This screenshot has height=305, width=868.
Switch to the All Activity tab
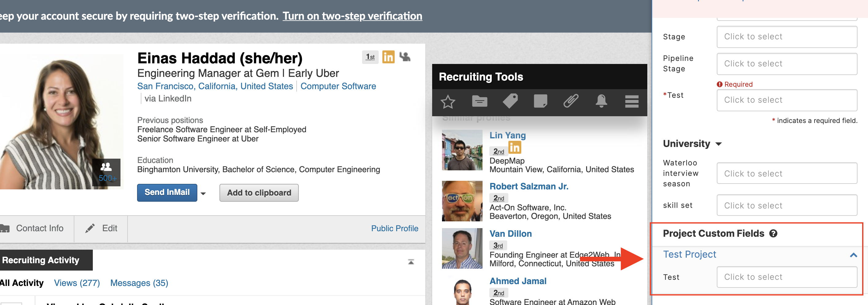tap(22, 283)
